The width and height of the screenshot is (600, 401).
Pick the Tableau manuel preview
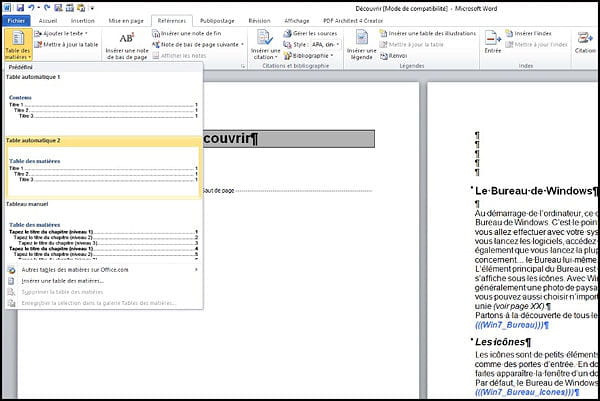pos(103,230)
